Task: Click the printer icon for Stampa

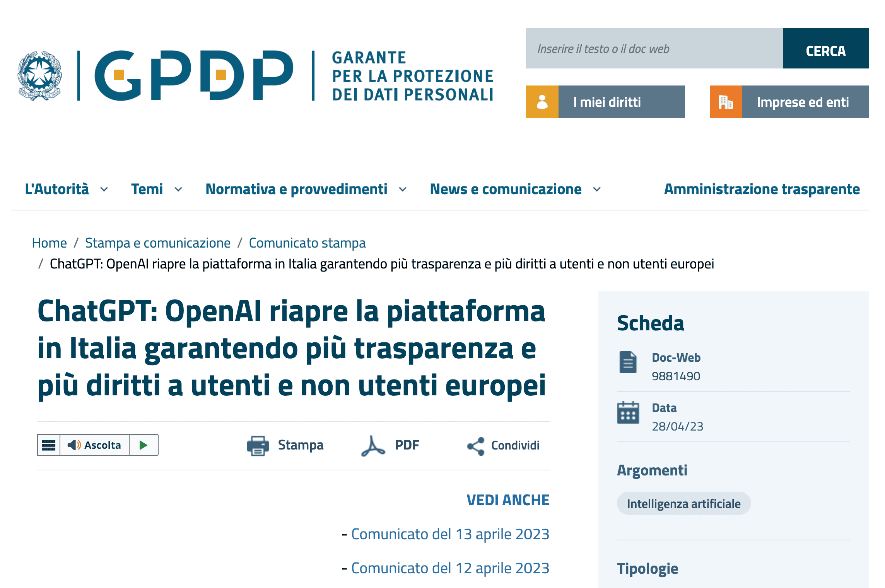Action: [258, 446]
